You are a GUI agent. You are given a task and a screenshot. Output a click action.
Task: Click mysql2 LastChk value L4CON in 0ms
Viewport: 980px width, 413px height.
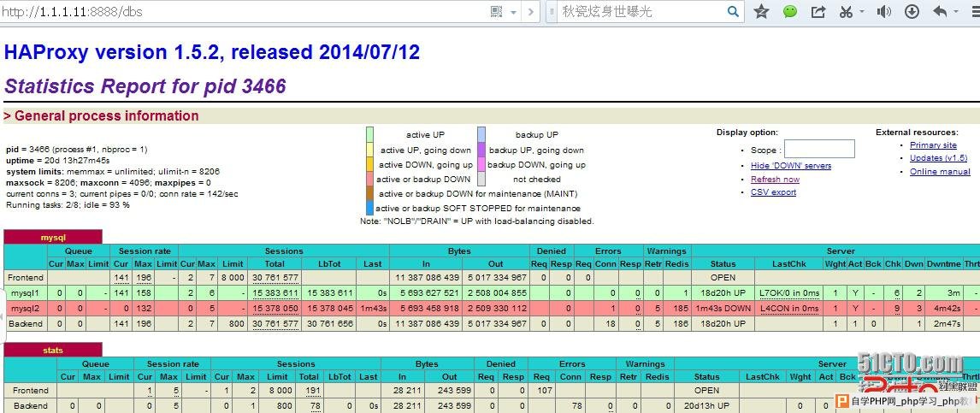tap(788, 308)
